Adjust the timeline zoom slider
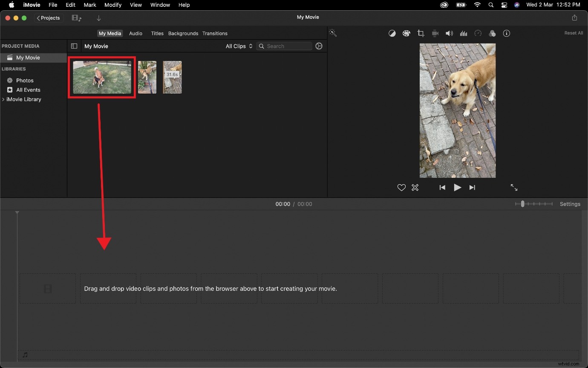The height and width of the screenshot is (368, 588). click(522, 204)
